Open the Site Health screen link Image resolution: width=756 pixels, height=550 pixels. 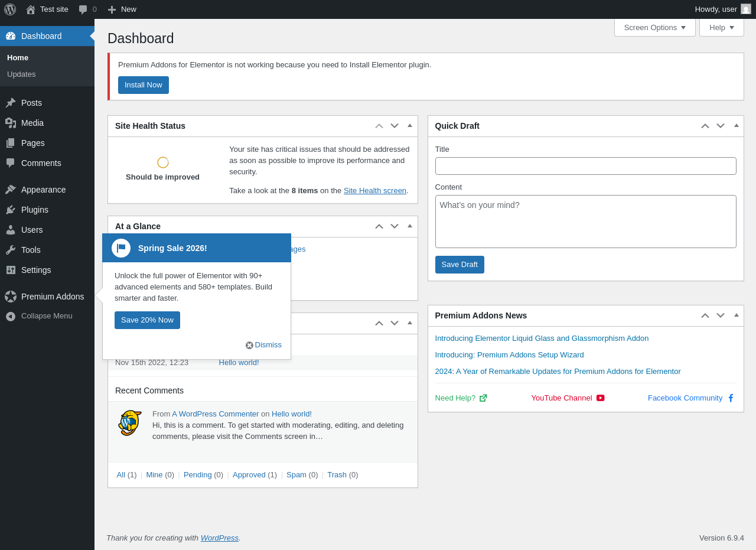375,191
